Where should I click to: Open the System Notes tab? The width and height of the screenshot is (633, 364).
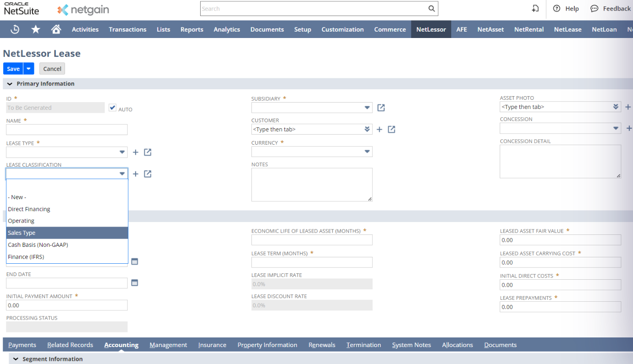coord(411,345)
